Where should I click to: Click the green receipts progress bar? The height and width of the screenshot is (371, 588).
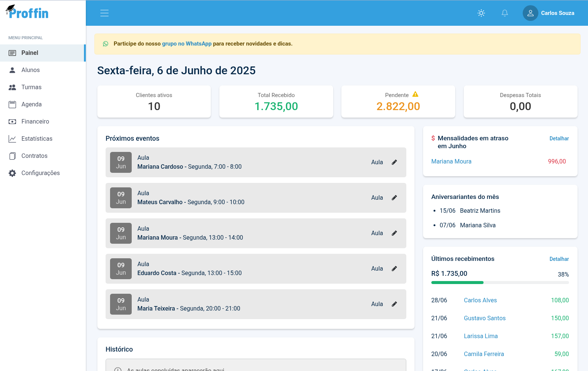pos(457,283)
